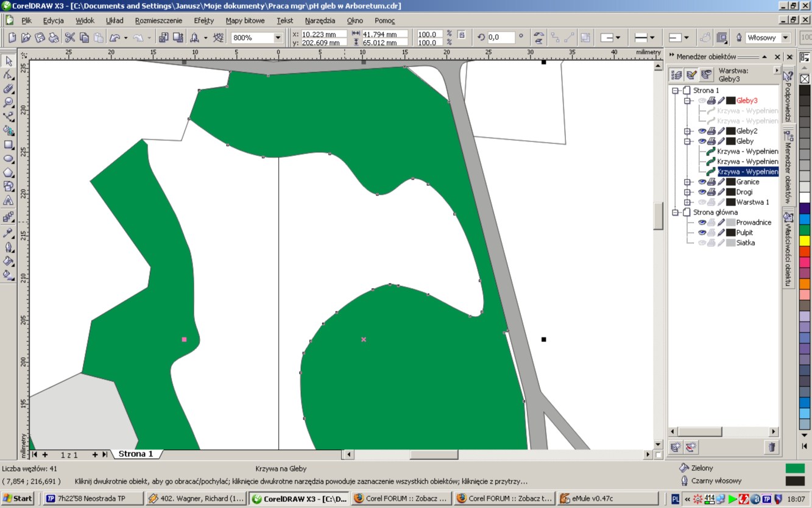Viewport: 812px width, 508px height.
Task: Click the Print icon in the toolbar
Action: [54, 38]
